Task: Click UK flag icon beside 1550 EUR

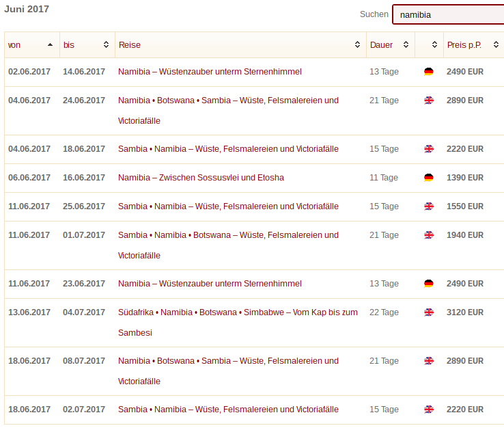Action: point(428,206)
